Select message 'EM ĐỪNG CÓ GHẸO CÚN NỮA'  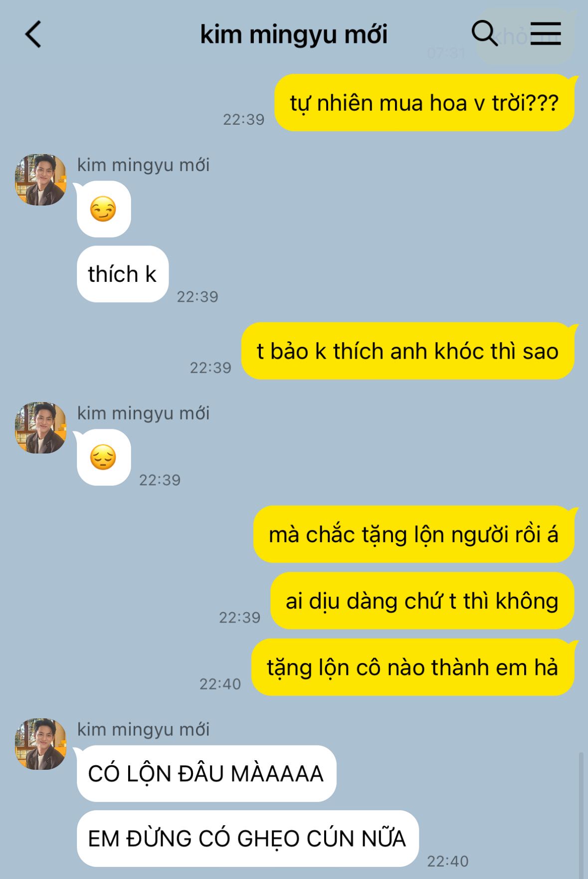(x=248, y=839)
